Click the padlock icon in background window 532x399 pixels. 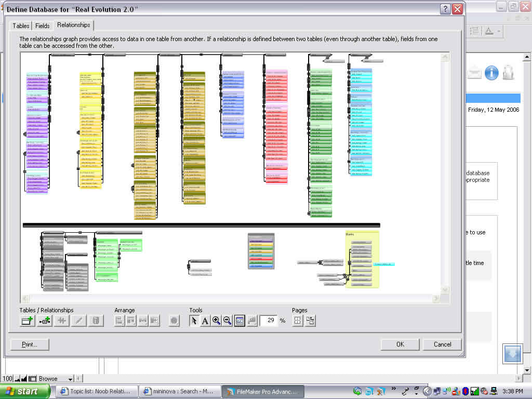pyautogui.click(x=508, y=73)
